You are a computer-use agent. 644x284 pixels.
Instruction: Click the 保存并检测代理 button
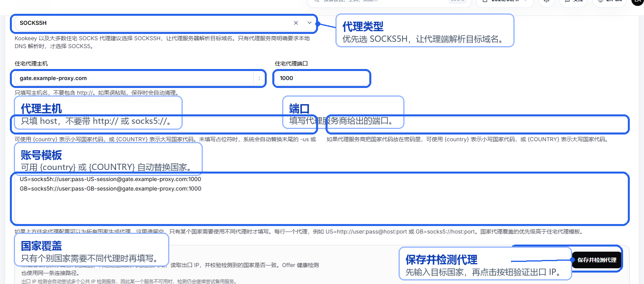tap(597, 260)
